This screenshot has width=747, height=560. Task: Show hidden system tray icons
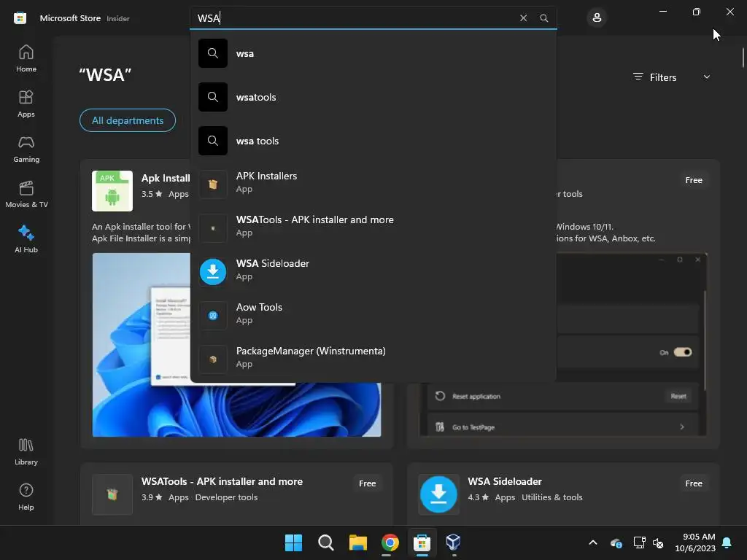[x=593, y=542]
